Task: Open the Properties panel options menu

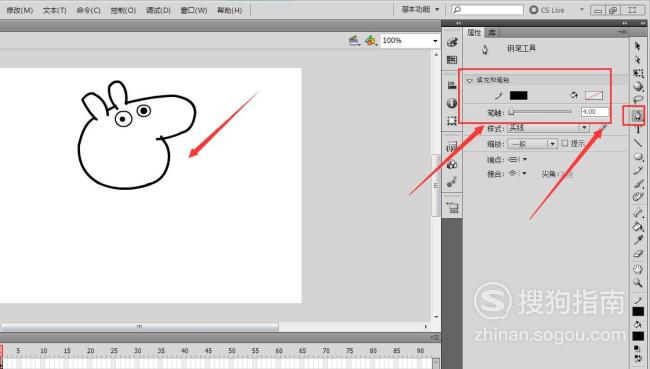Action: (622, 32)
